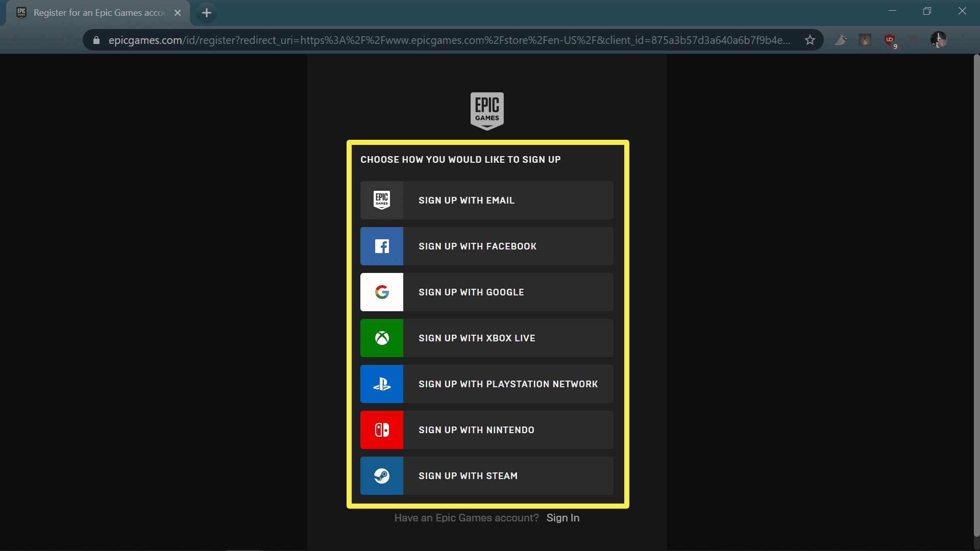Choose Sign Up With Steam
Viewport: 980px width, 551px height.
487,476
